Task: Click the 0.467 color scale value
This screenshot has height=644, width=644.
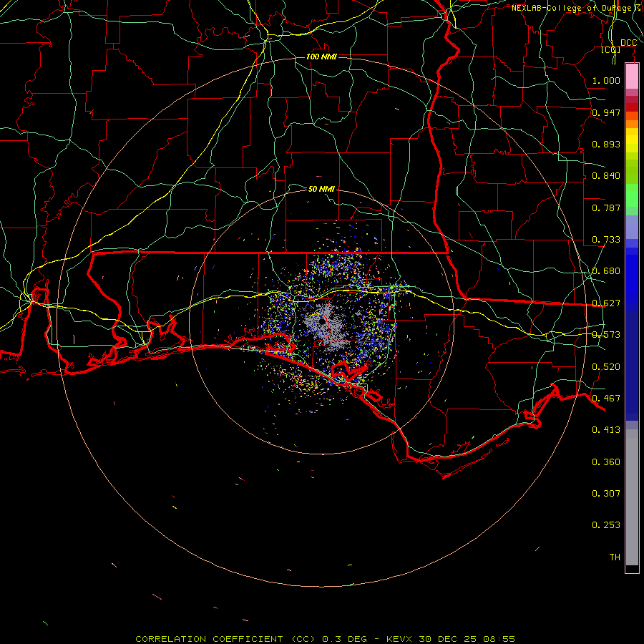Action: [606, 399]
